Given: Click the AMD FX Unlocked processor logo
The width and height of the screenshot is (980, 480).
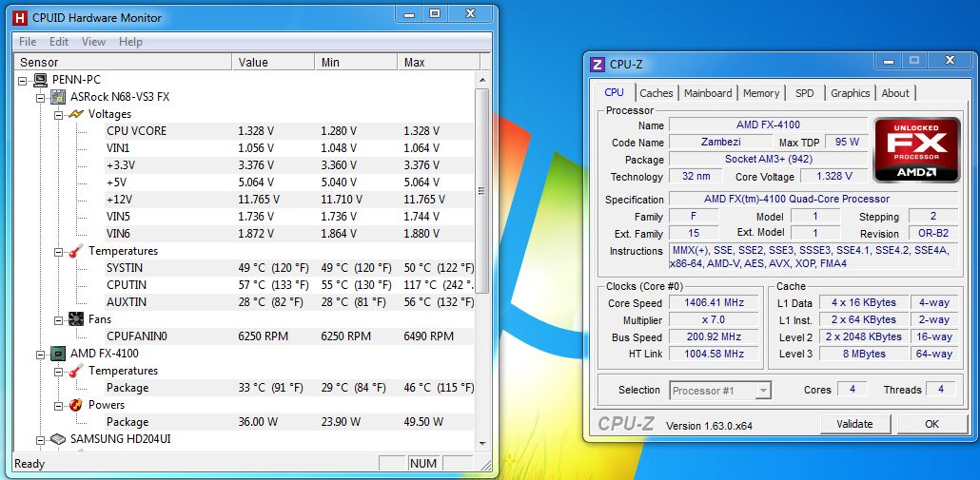Looking at the screenshot, I should [x=916, y=150].
